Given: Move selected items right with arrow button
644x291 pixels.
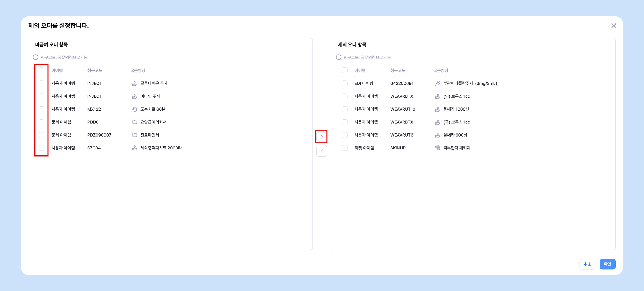Looking at the screenshot, I should [322, 137].
